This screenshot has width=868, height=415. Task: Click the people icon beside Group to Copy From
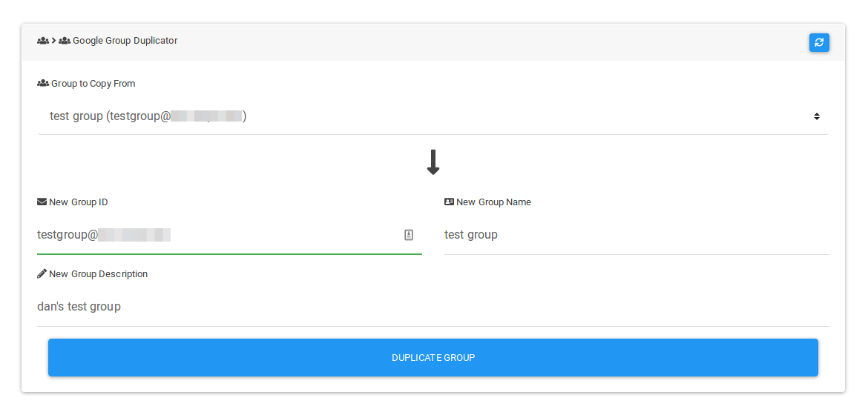pyautogui.click(x=42, y=84)
